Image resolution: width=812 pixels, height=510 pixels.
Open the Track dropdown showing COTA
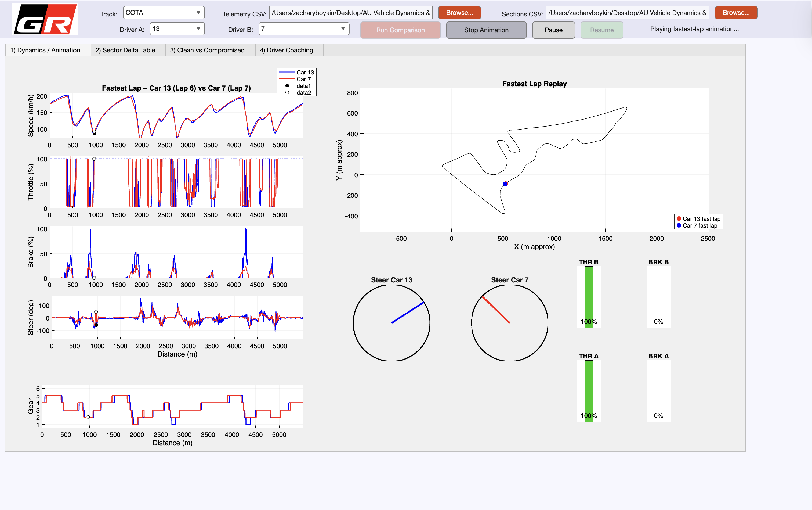click(164, 13)
